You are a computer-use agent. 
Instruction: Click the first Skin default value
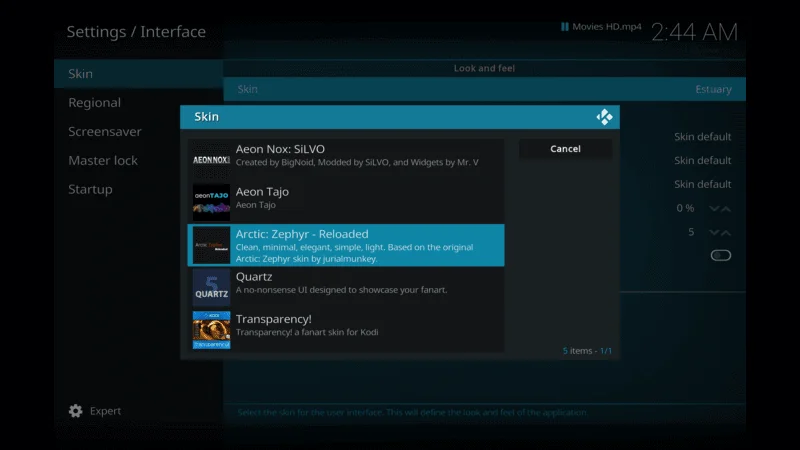coord(703,137)
